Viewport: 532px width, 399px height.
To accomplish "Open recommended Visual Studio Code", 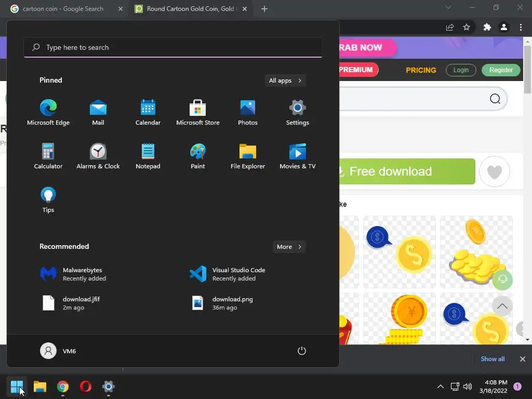I will click(228, 274).
